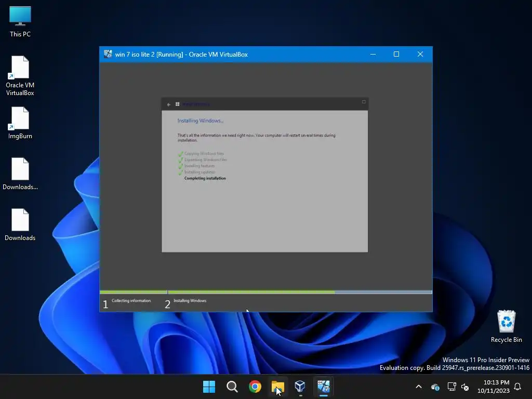
Task: Click the Completing installation step text
Action: point(205,178)
